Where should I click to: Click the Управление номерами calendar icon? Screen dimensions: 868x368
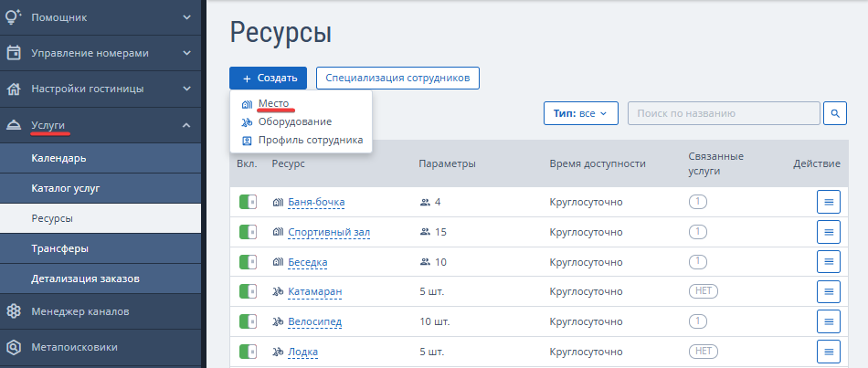click(x=14, y=53)
